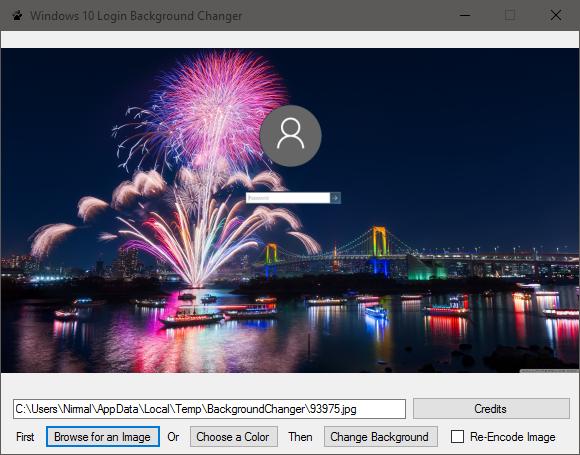
Task: Click the "Or" label between the buttons
Action: point(173,437)
